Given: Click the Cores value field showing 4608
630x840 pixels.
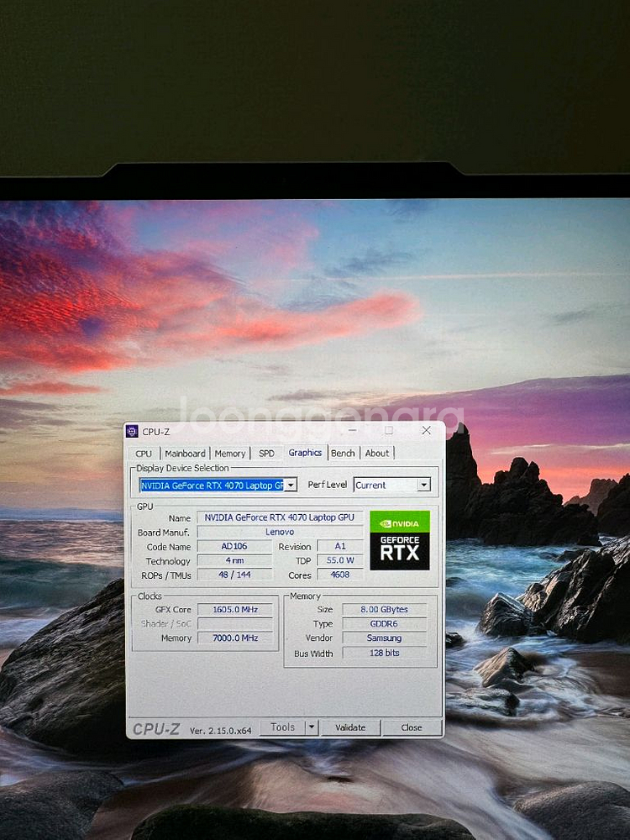Looking at the screenshot, I should [340, 575].
